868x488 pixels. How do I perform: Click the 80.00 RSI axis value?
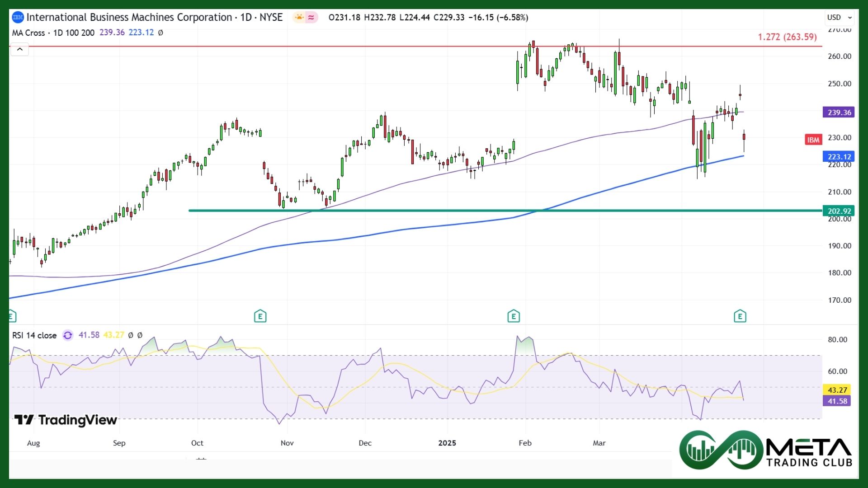click(837, 340)
